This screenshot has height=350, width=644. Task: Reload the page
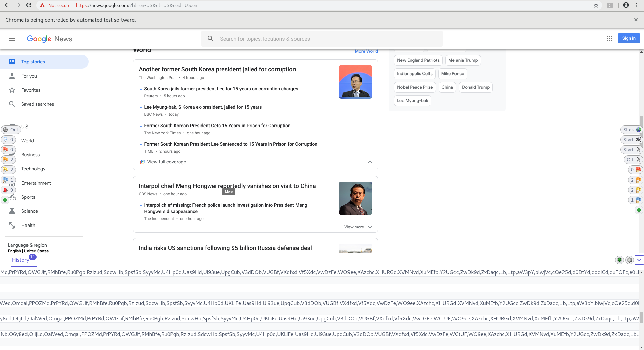click(29, 5)
